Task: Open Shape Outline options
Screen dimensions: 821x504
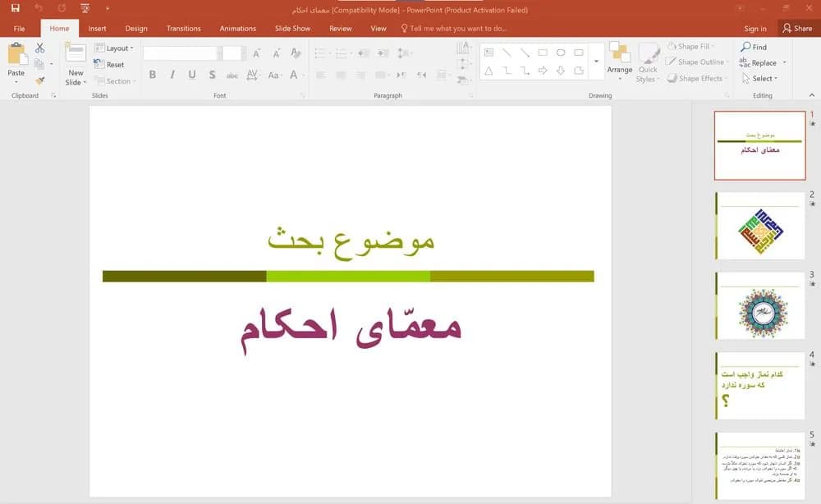Action: [x=697, y=62]
